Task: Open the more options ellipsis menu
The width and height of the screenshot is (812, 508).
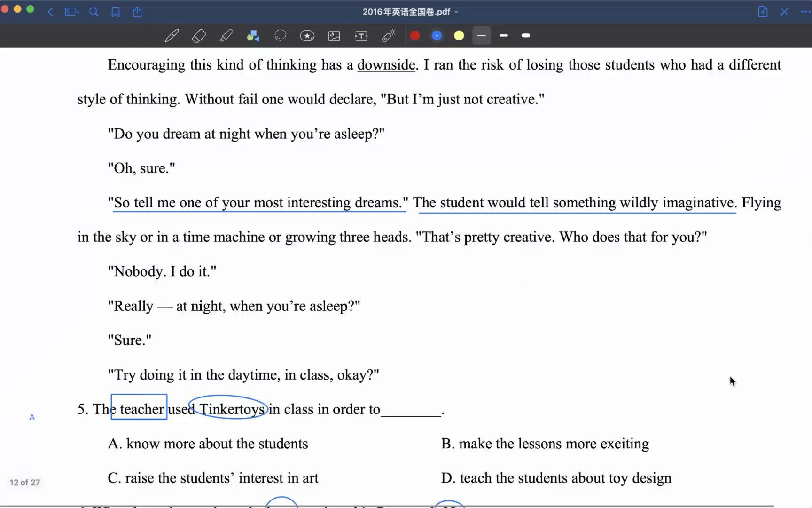Action: click(x=805, y=12)
